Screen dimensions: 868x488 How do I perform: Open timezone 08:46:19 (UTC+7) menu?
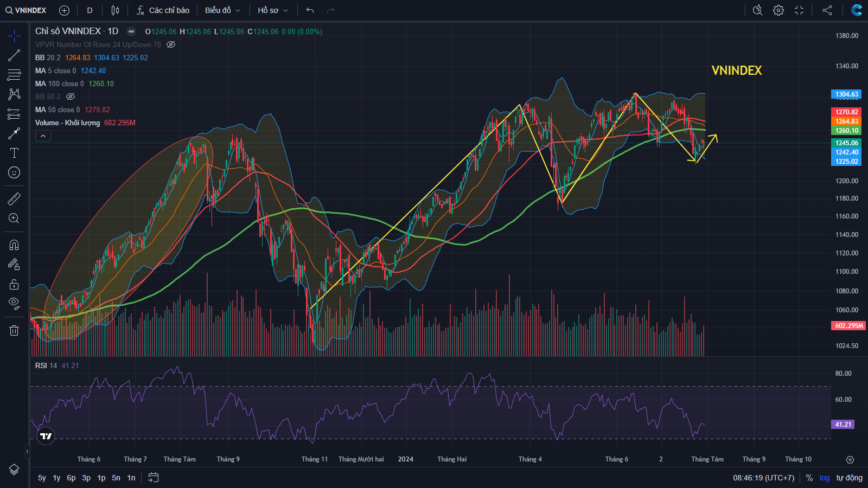763,478
